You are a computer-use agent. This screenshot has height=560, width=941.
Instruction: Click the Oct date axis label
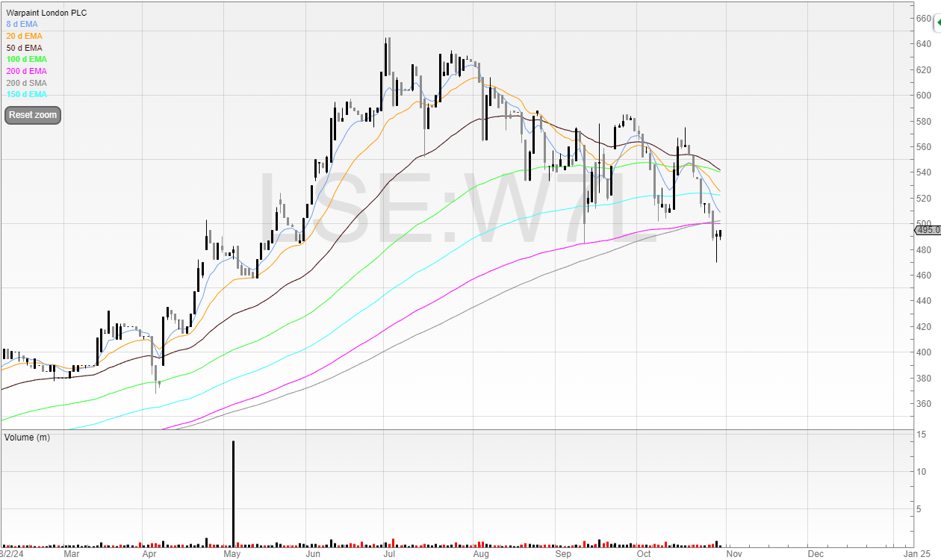pyautogui.click(x=643, y=554)
